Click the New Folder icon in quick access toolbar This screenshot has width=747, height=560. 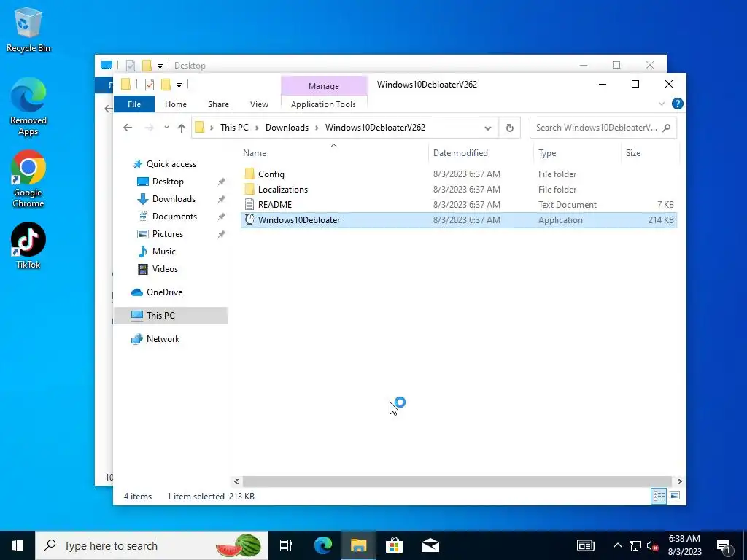[x=166, y=85]
